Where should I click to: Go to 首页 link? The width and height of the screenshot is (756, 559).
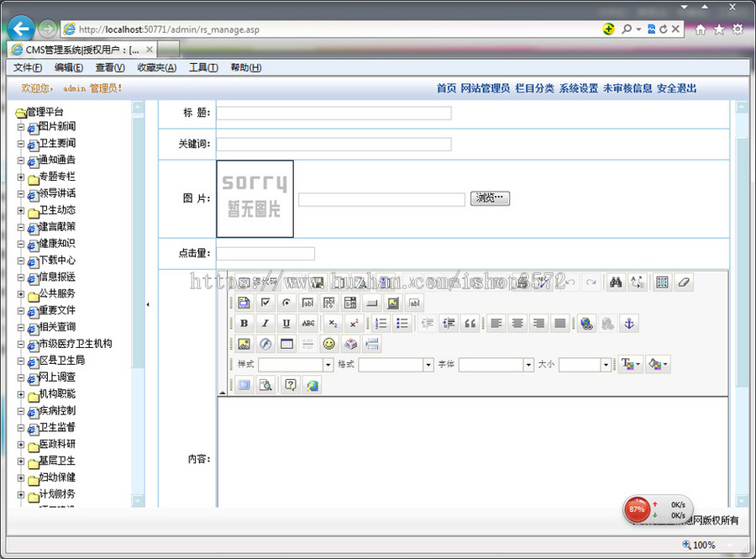(x=447, y=88)
